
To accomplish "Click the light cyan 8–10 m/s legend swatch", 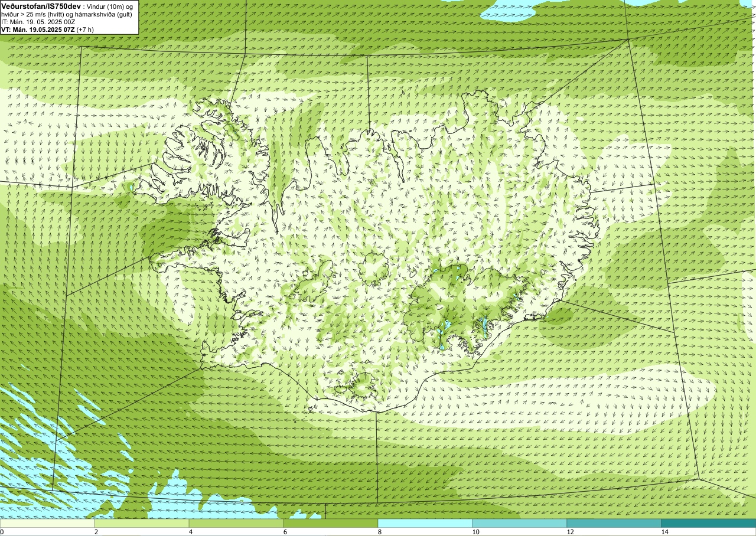I will (x=425, y=523).
